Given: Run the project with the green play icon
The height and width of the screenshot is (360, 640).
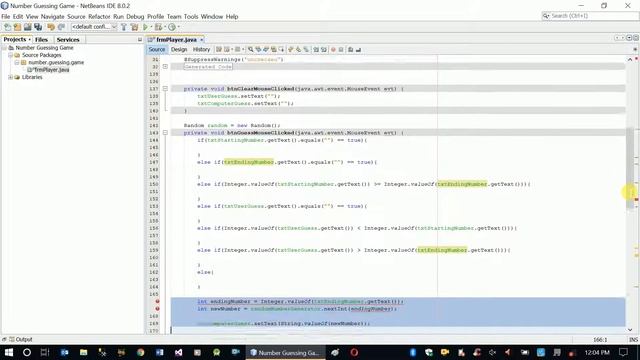Looking at the screenshot, I should [145, 27].
